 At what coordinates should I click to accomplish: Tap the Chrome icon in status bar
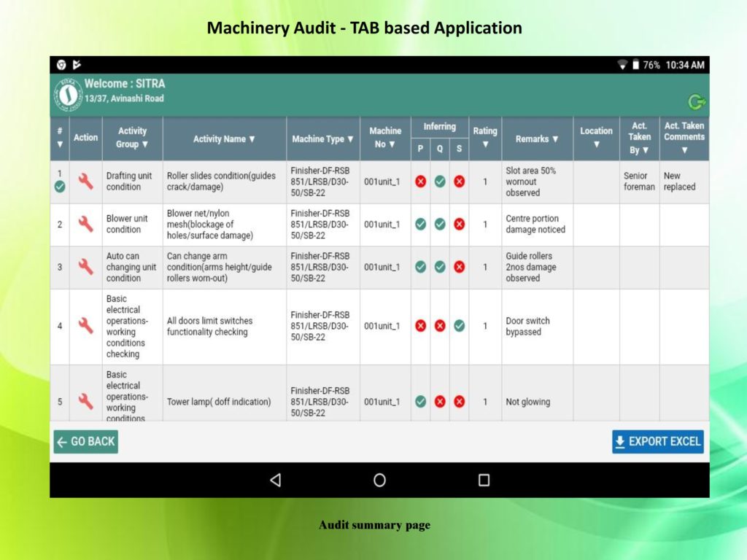(x=61, y=65)
